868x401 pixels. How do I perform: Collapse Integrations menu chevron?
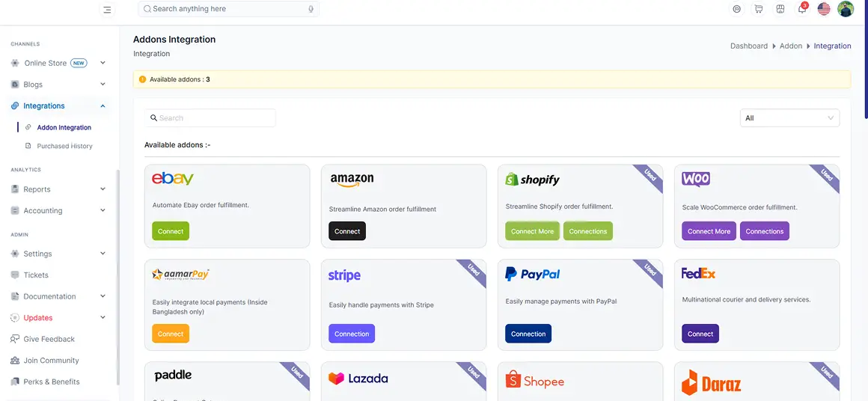click(103, 105)
